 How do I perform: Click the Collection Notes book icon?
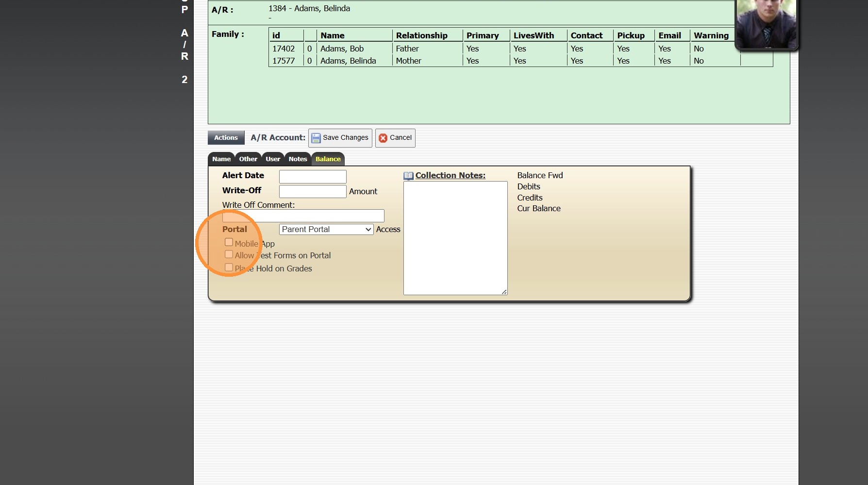click(x=408, y=176)
